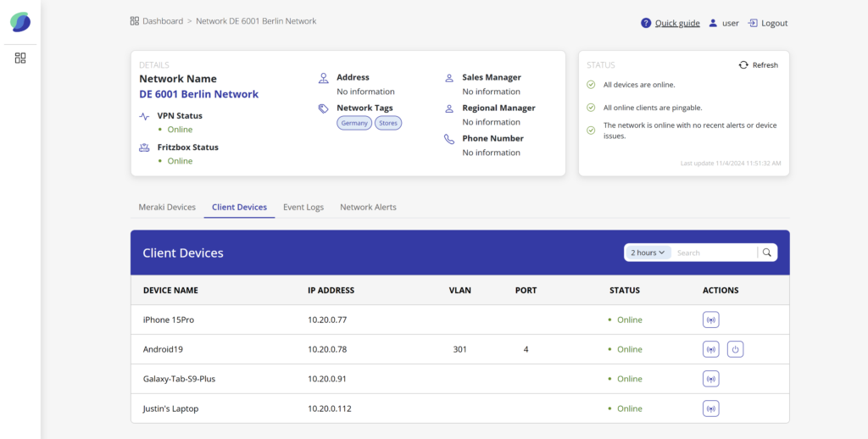Click the client devices search field
This screenshot has width=868, height=439.
714,253
